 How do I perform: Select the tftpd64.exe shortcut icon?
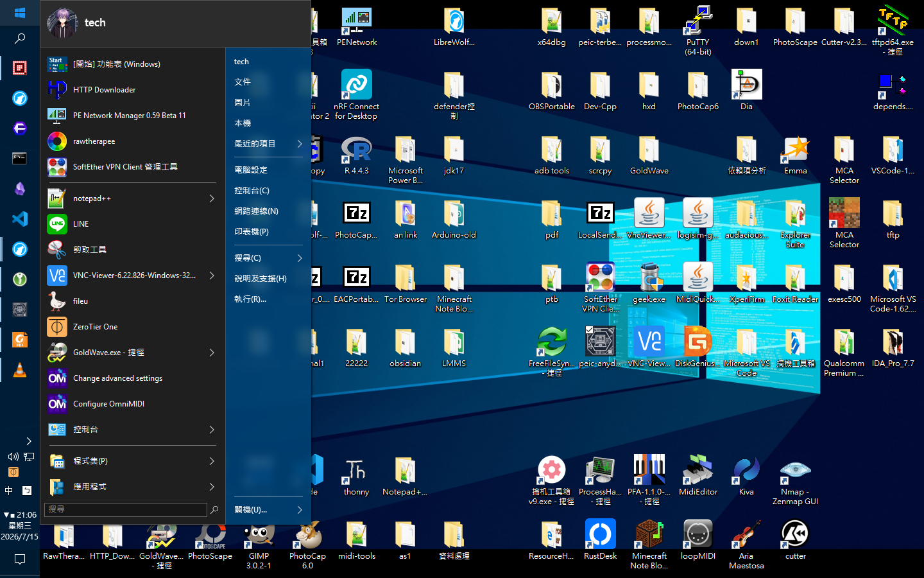(x=893, y=30)
